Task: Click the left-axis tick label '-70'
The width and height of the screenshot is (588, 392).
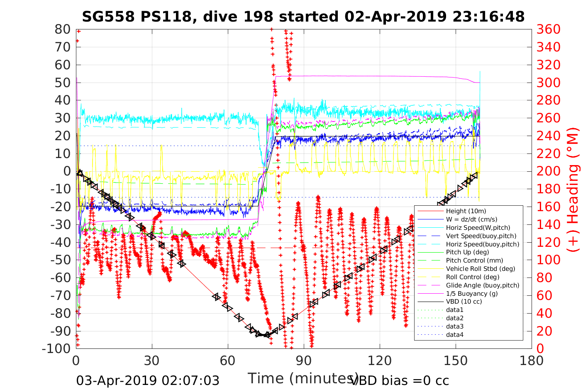Action: pos(60,295)
